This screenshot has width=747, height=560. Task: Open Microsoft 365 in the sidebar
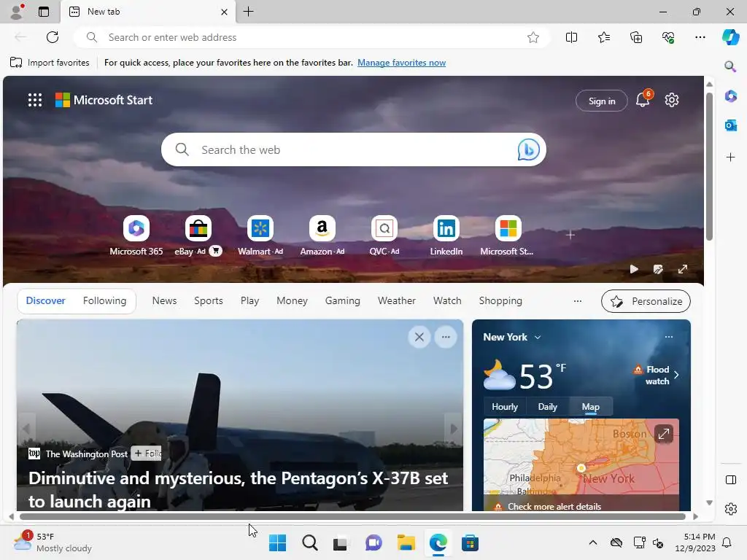point(730,96)
